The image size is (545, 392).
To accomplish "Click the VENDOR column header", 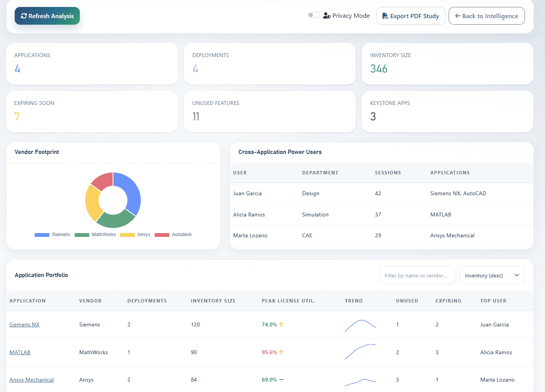I will pos(90,301).
